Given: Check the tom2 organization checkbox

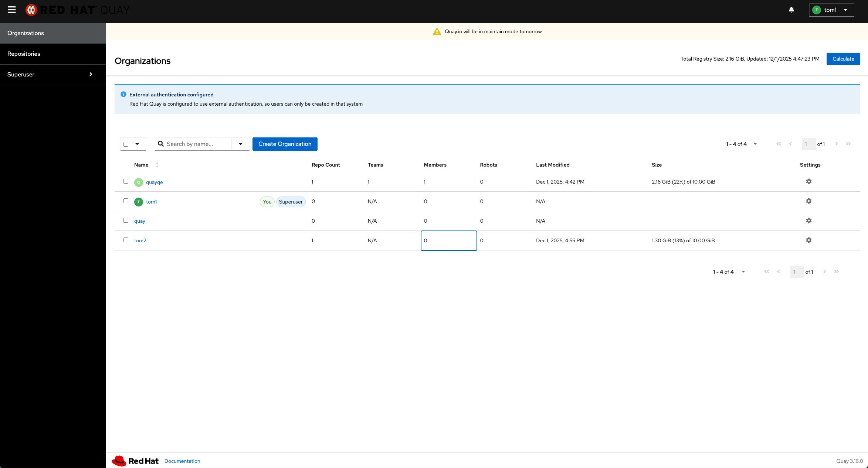Looking at the screenshot, I should (126, 240).
